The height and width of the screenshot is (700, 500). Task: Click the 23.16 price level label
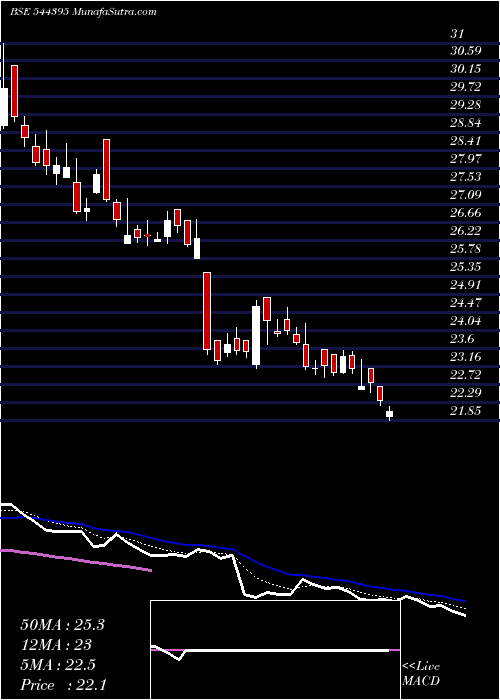[466, 357]
